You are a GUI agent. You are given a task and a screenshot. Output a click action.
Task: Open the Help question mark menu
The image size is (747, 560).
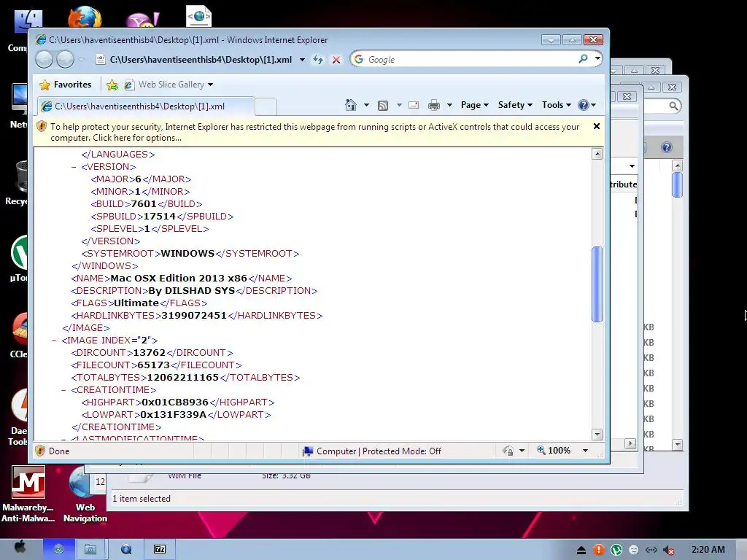587,105
